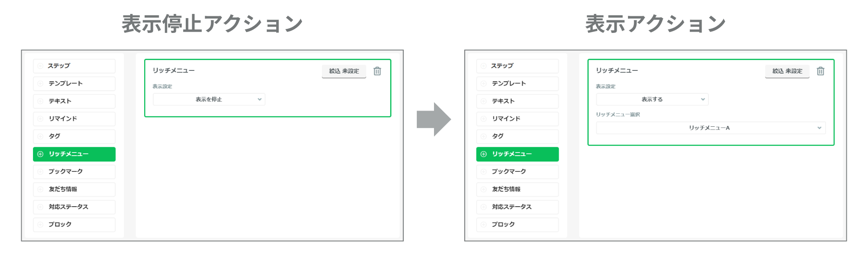Click 絞込 未設定 button in right panel
This screenshot has height=259, width=868.
point(787,71)
